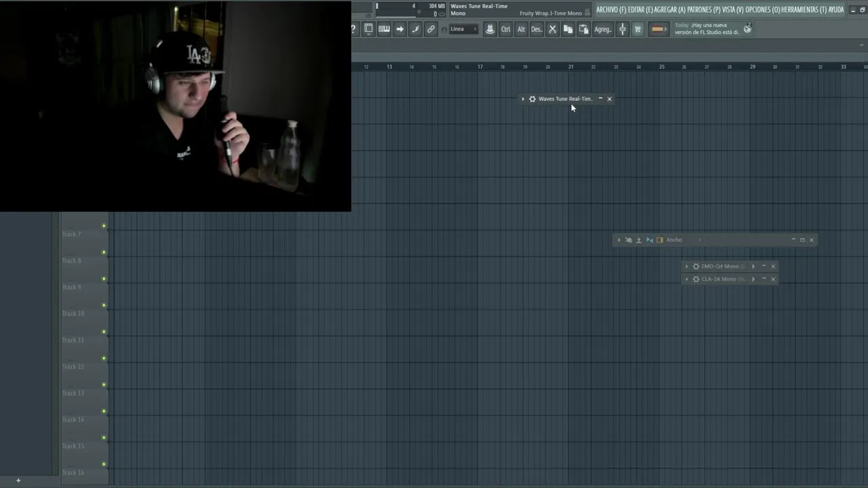868x488 pixels.
Task: Click the first tool icon in Ancho window
Action: (x=628, y=240)
